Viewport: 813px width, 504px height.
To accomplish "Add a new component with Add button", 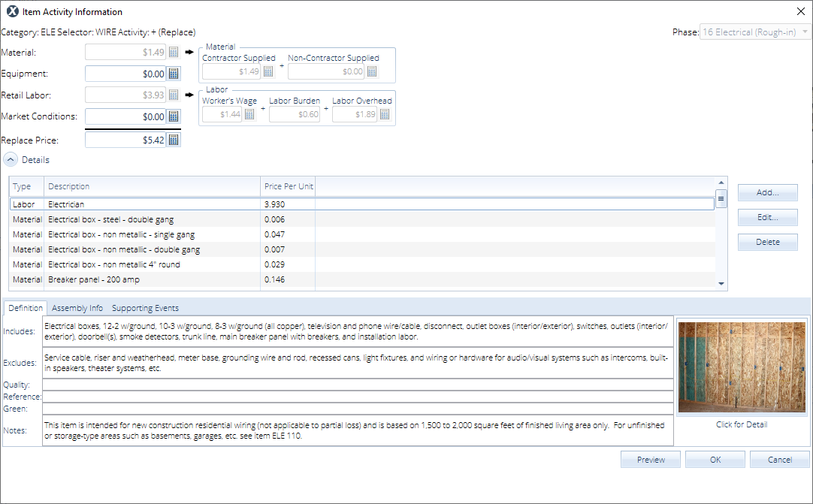I will coord(767,192).
